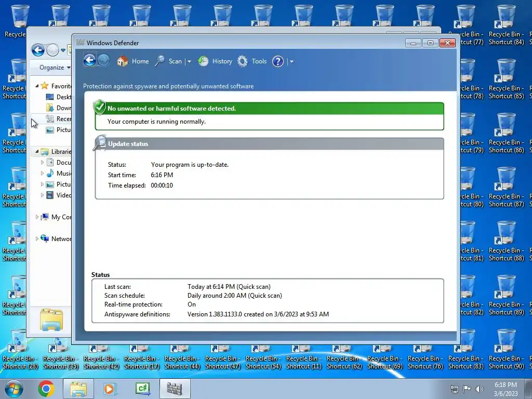The width and height of the screenshot is (532, 399).
Task: Open Tools in Windows Defender
Action: [252, 61]
